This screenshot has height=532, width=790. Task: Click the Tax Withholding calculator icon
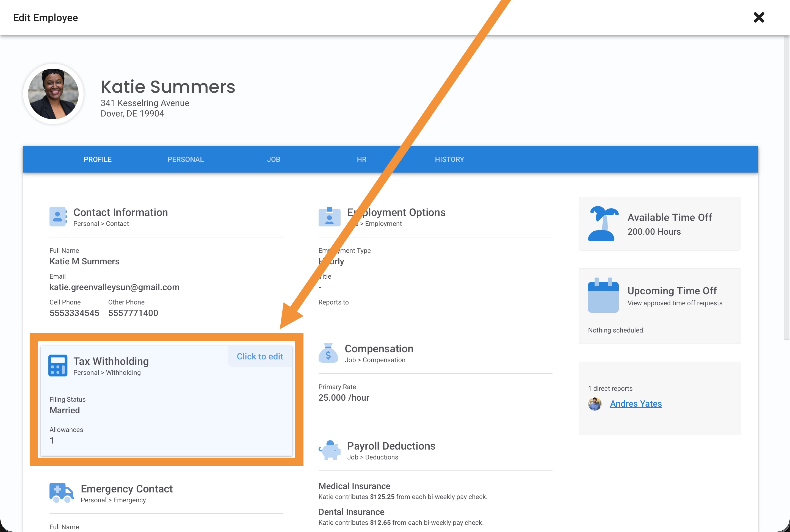pos(58,365)
